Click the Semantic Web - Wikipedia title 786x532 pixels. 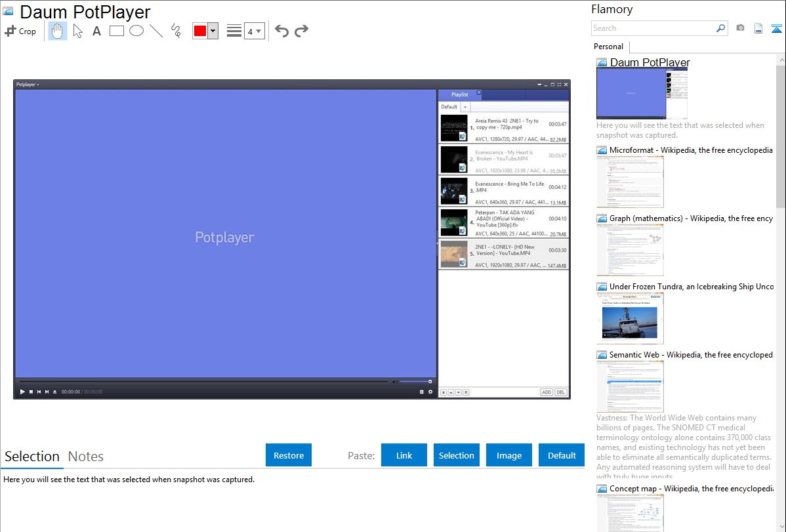(x=691, y=354)
